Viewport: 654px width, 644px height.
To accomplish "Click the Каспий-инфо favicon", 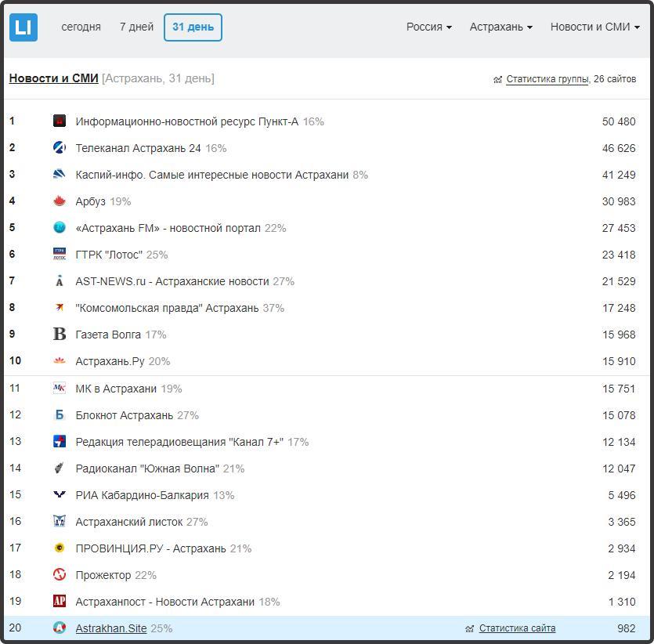I will pos(60,175).
